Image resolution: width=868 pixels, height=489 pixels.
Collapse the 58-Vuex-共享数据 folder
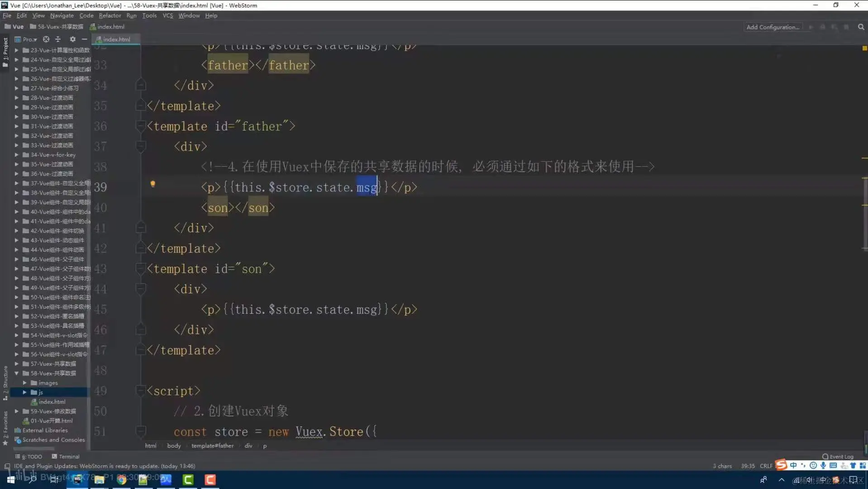17,373
